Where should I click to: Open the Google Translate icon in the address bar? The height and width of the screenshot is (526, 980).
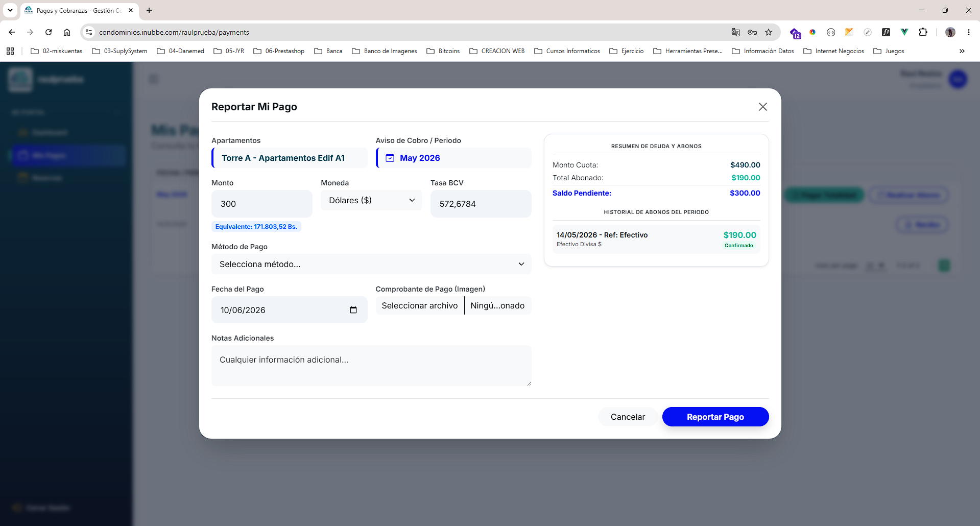pyautogui.click(x=735, y=32)
